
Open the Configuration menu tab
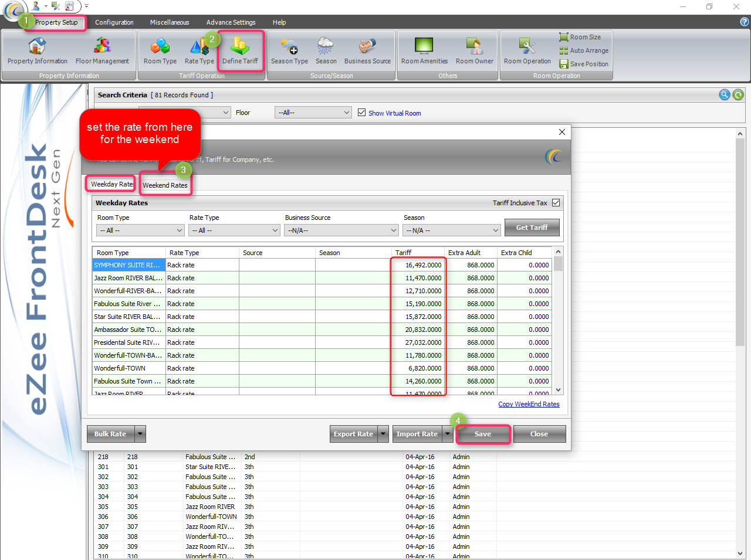point(114,22)
